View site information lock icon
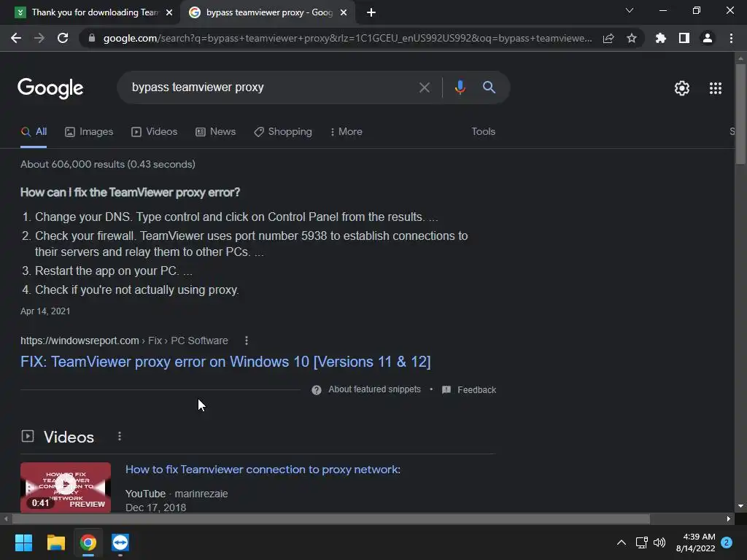The image size is (747, 560). pyautogui.click(x=92, y=38)
